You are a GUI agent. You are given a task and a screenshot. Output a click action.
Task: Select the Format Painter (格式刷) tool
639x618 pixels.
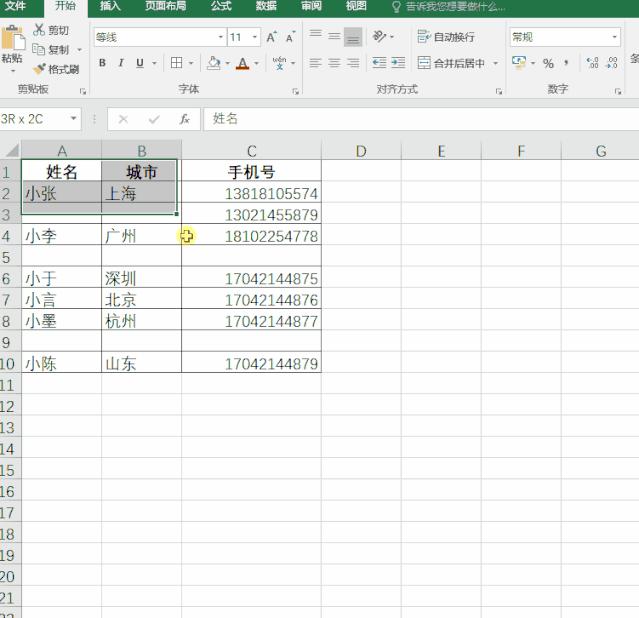coord(56,69)
